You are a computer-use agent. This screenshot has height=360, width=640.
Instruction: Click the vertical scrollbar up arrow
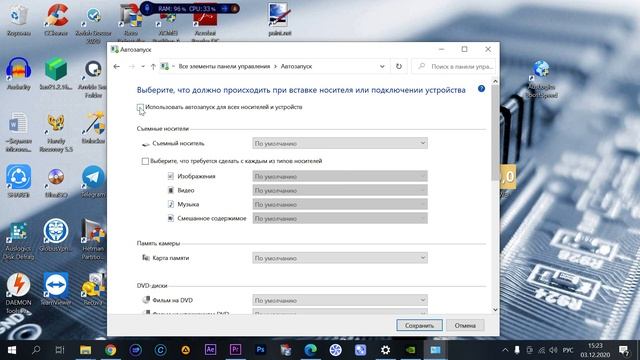(495, 81)
